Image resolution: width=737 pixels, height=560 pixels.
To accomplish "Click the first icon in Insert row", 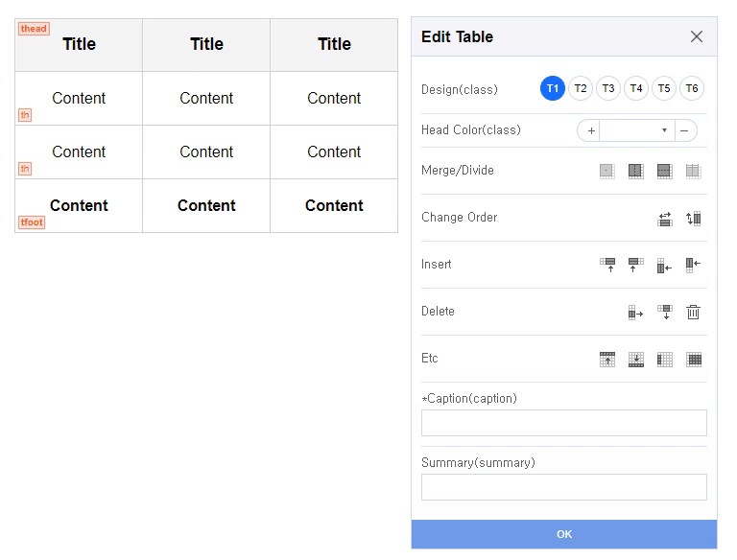I will [x=607, y=265].
